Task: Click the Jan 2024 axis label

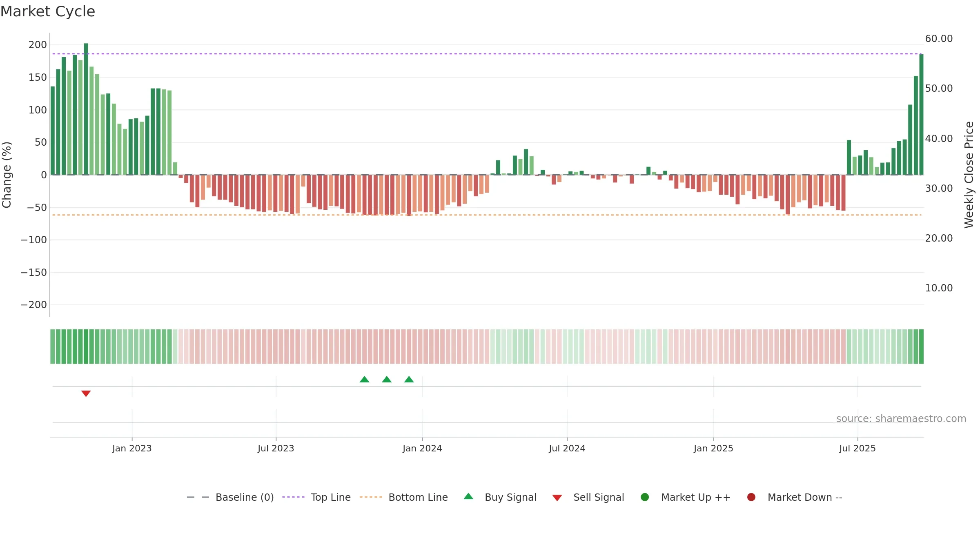Action: 422,448
